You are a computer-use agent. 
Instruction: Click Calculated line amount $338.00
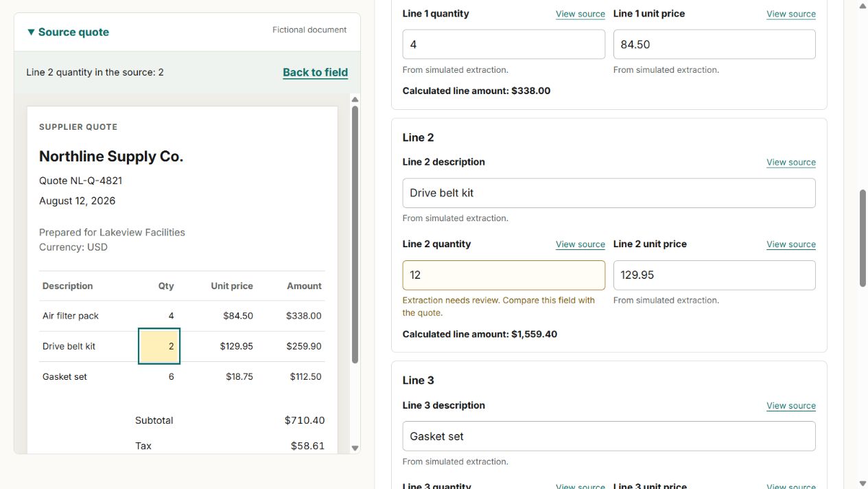[476, 91]
